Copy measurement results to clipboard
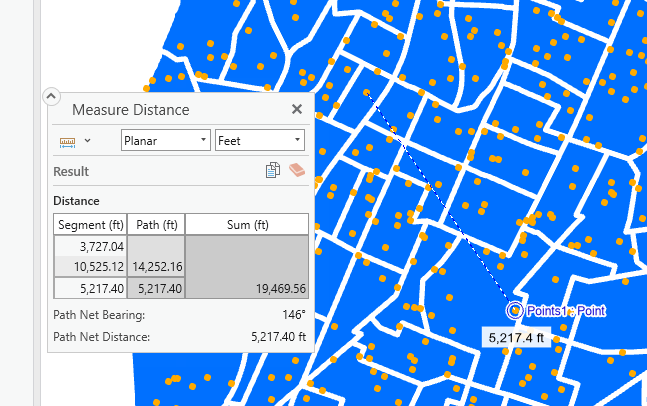 [273, 170]
